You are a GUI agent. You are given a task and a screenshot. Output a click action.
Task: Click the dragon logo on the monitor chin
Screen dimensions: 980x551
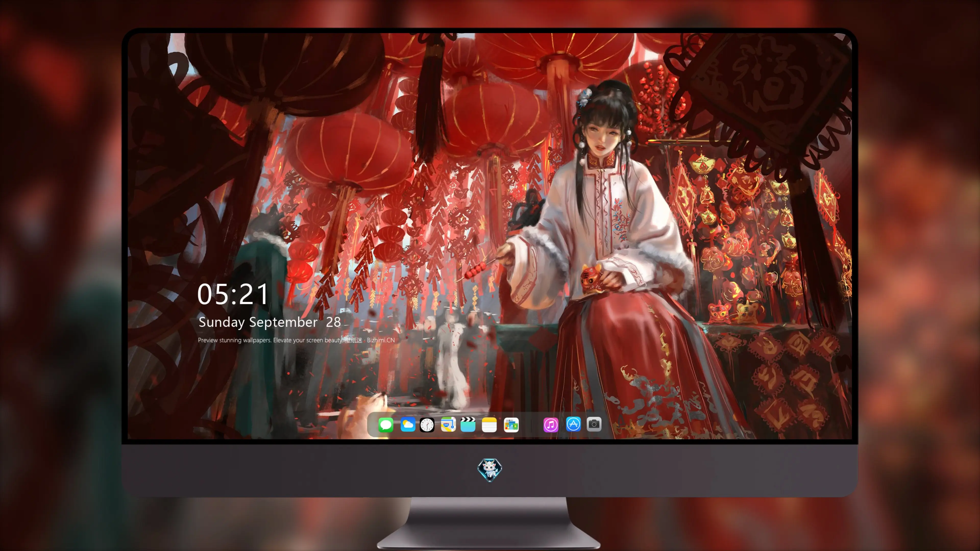coord(490,470)
